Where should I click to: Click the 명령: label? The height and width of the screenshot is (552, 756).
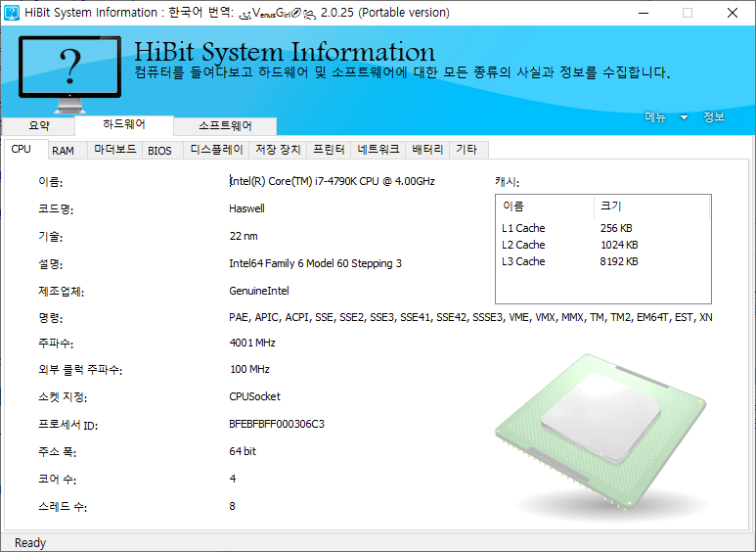[x=51, y=318]
